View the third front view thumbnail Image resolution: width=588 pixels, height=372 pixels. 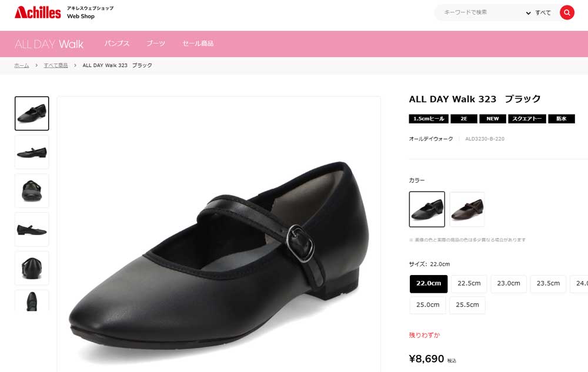tap(32, 190)
